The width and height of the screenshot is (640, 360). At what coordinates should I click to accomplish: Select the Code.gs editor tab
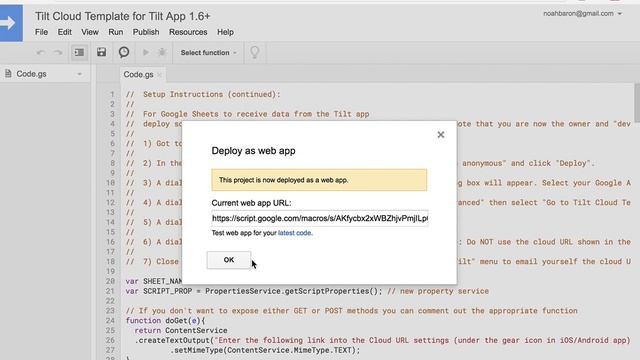click(x=138, y=74)
